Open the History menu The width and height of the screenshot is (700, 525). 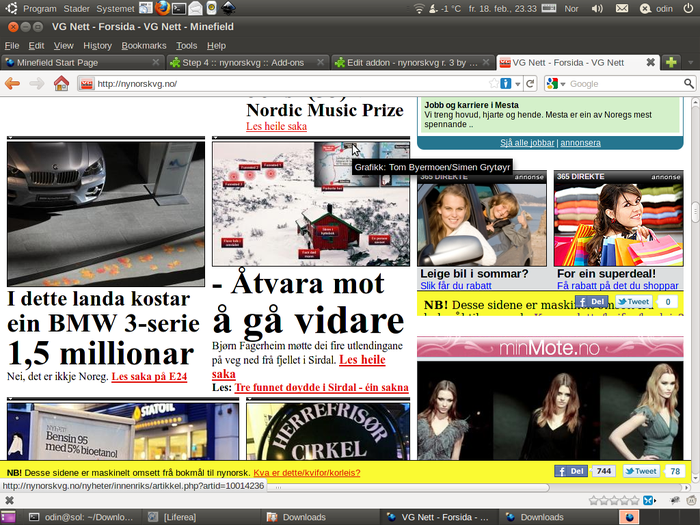point(97,46)
